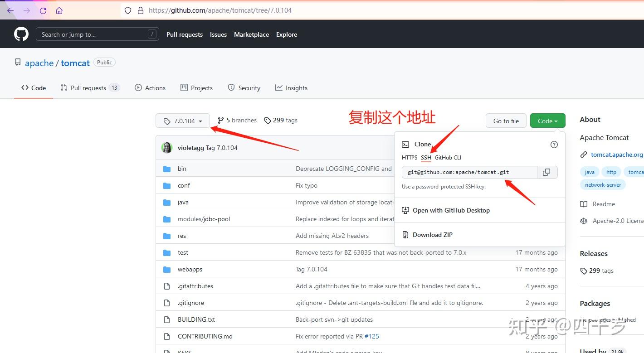Switch to the Projects tab

196,88
